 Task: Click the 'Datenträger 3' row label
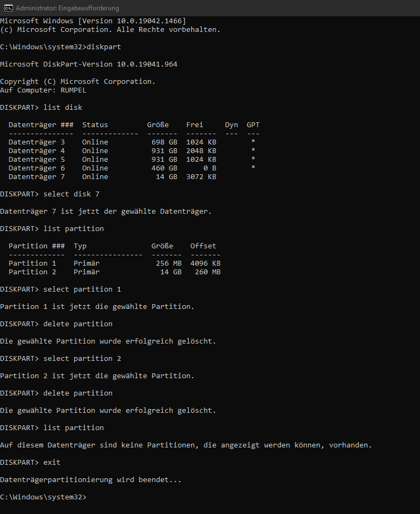pos(37,142)
